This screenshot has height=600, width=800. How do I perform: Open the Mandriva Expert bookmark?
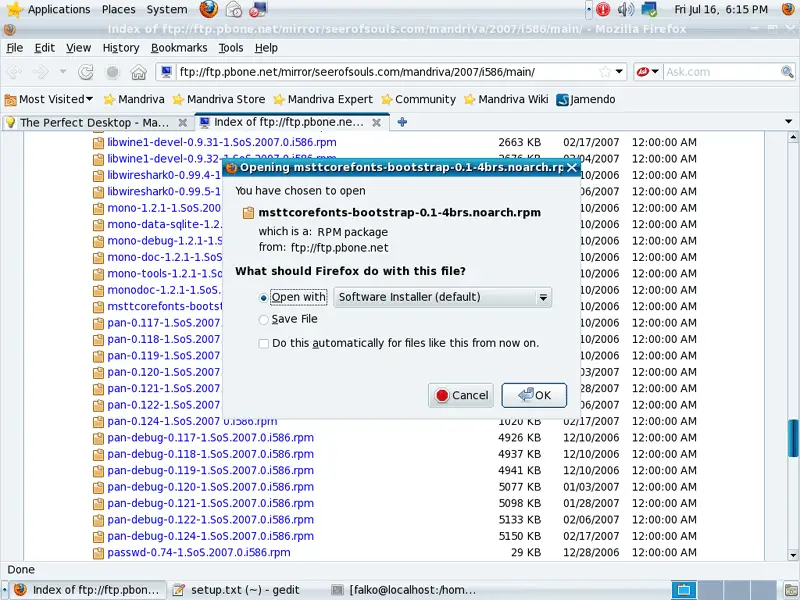323,99
